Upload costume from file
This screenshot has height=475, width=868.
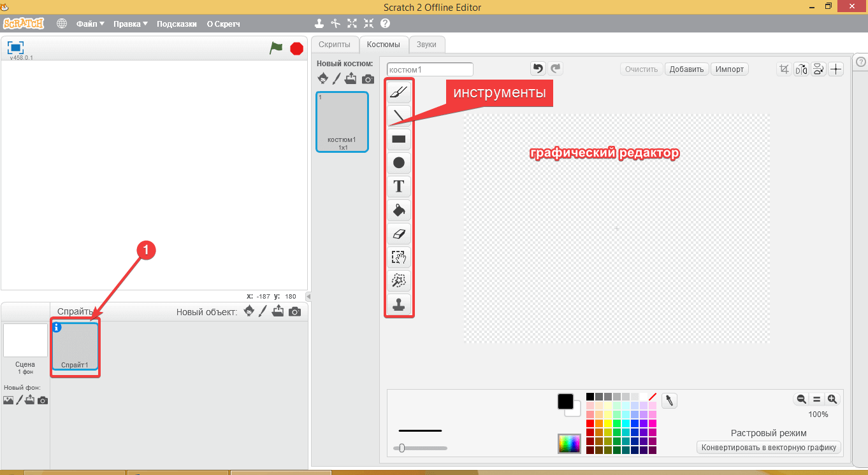point(351,78)
